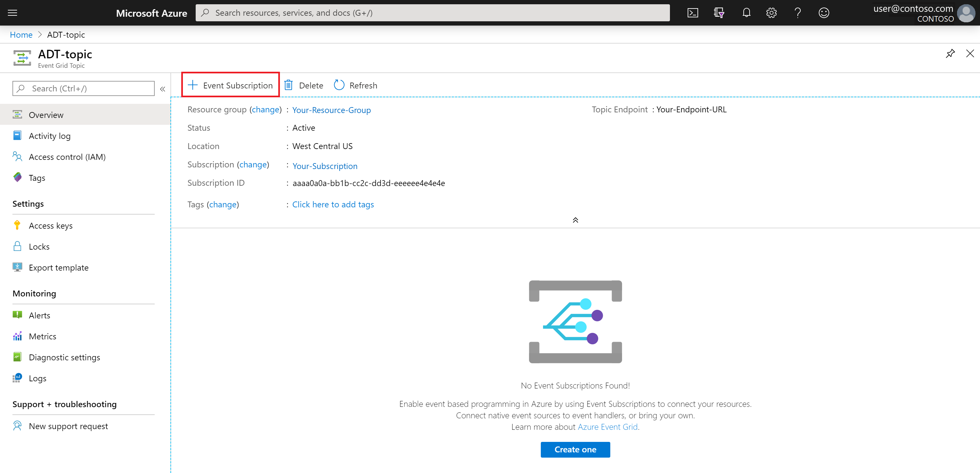Click the Access control IAM icon

click(x=17, y=156)
